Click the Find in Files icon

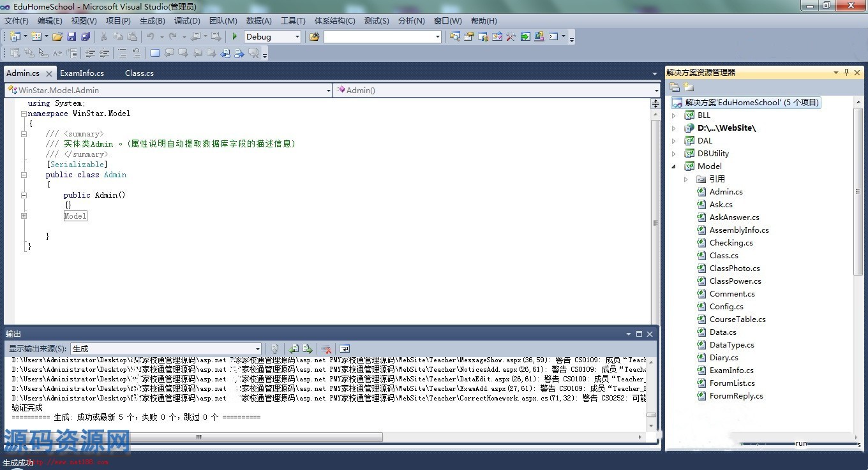point(314,36)
